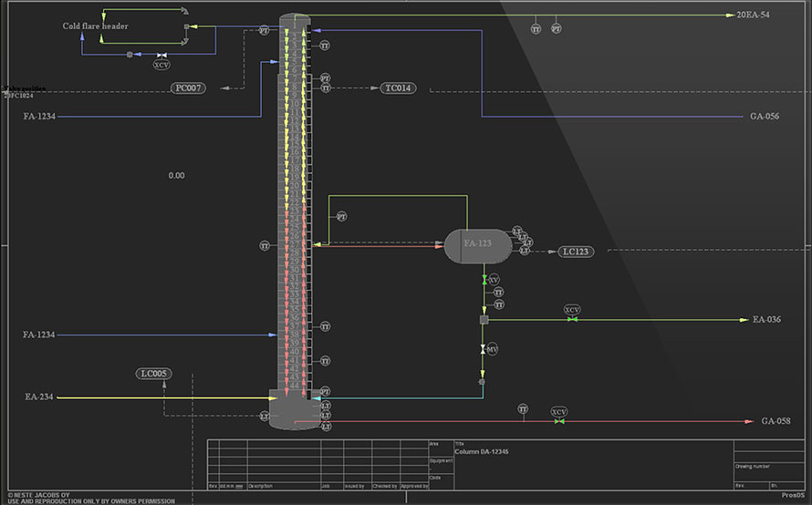Follow the 20EA-54 line destination label
812x505 pixels.
753,15
